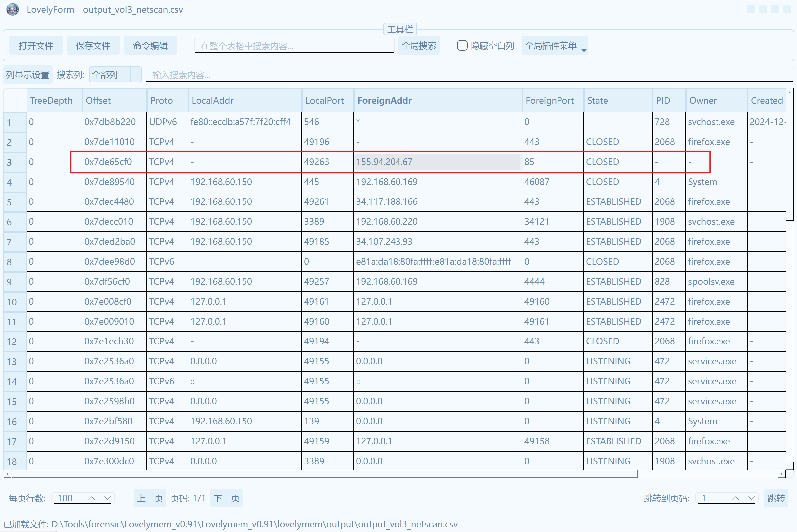Image resolution: width=797 pixels, height=532 pixels.
Task: Open the 命令编辑 toolbar item
Action: 150,46
